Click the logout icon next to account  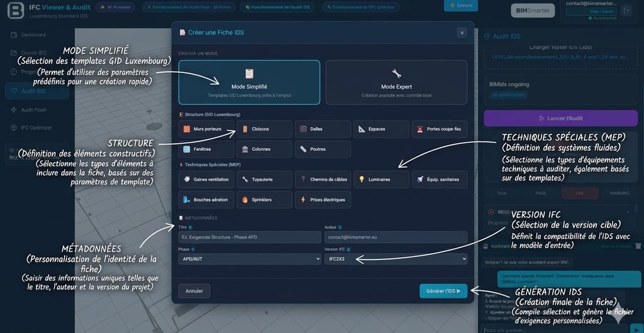tap(627, 11)
